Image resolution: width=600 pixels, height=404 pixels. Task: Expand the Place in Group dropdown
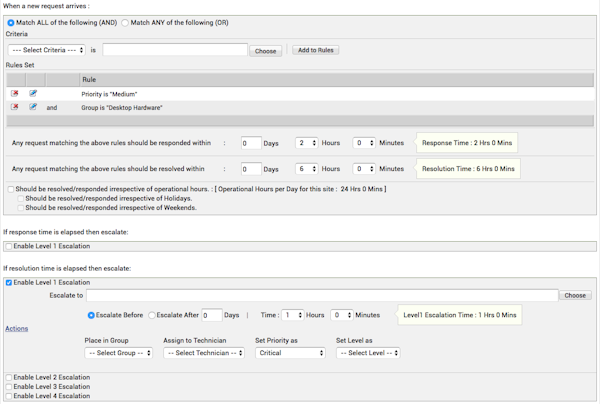click(x=118, y=353)
